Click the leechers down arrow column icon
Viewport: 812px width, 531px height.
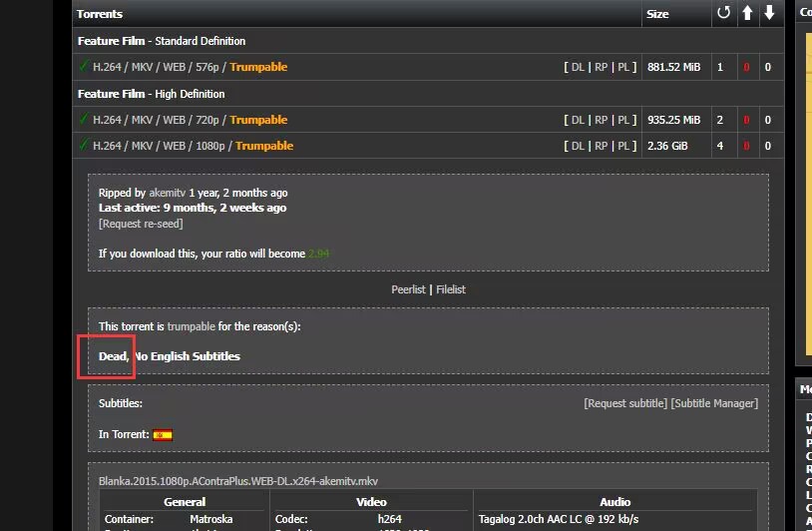[x=768, y=14]
